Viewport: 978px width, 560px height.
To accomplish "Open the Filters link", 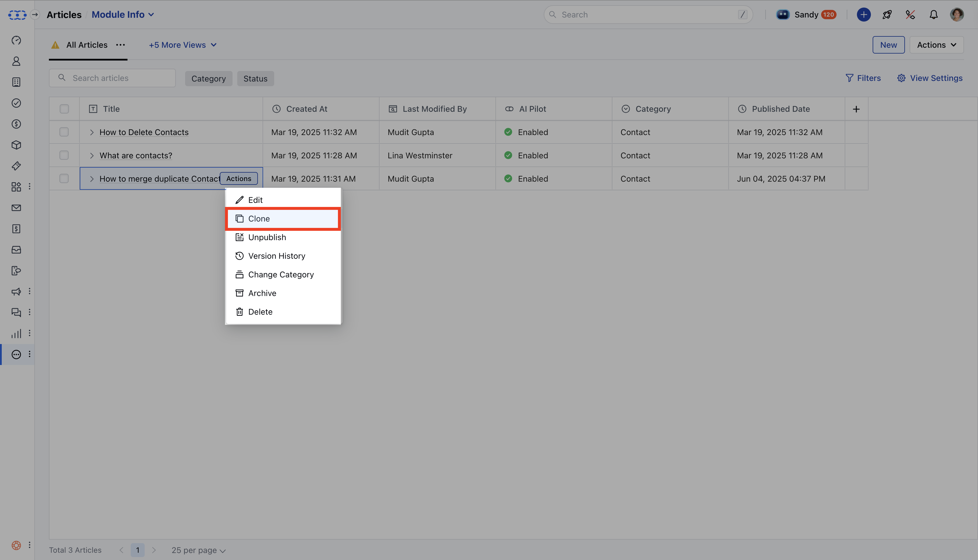I will tap(863, 78).
